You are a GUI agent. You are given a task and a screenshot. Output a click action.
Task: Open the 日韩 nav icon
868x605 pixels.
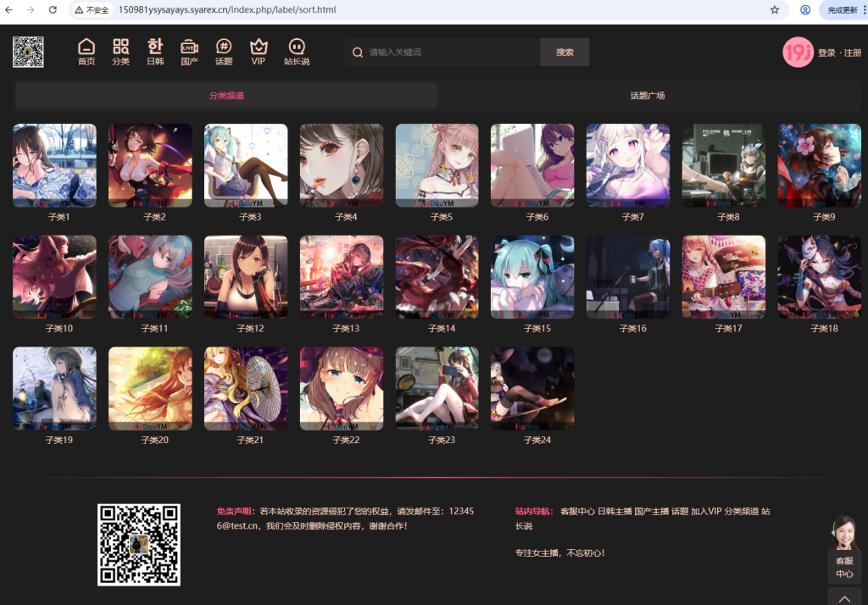click(155, 52)
